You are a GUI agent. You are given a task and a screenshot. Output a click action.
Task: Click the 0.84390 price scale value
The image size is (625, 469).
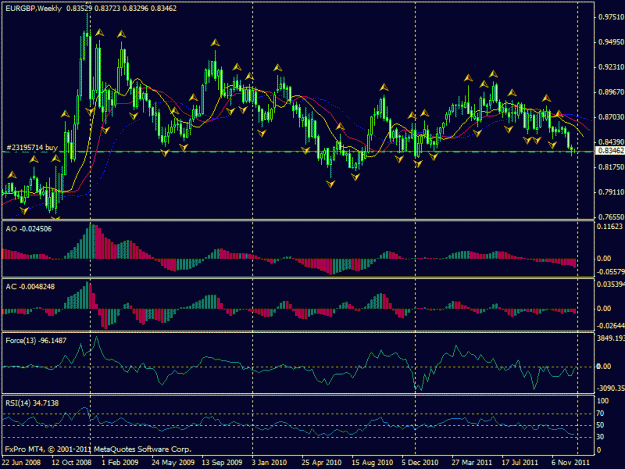(611, 142)
